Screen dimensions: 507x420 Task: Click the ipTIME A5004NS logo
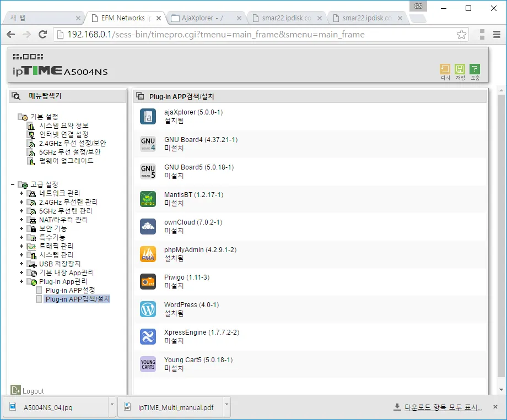pyautogui.click(x=60, y=71)
